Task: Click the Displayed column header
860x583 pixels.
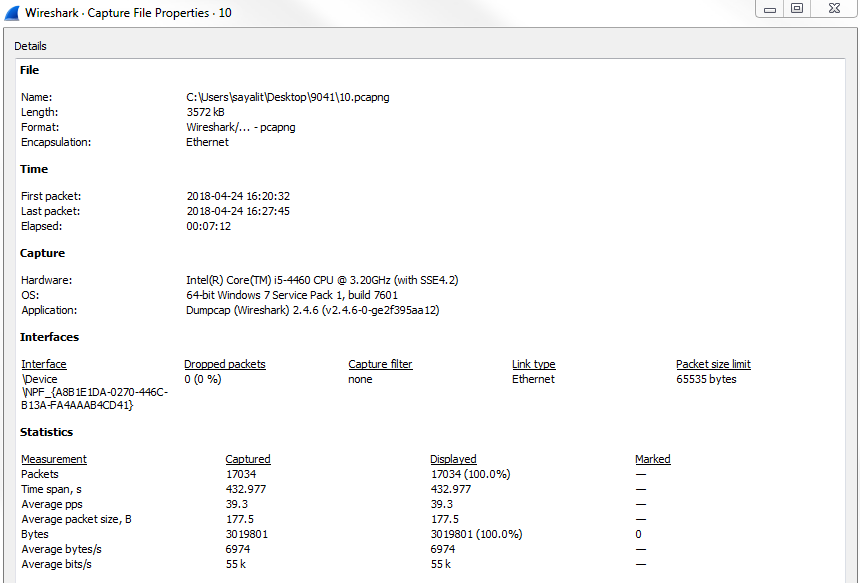Action: tap(453, 459)
